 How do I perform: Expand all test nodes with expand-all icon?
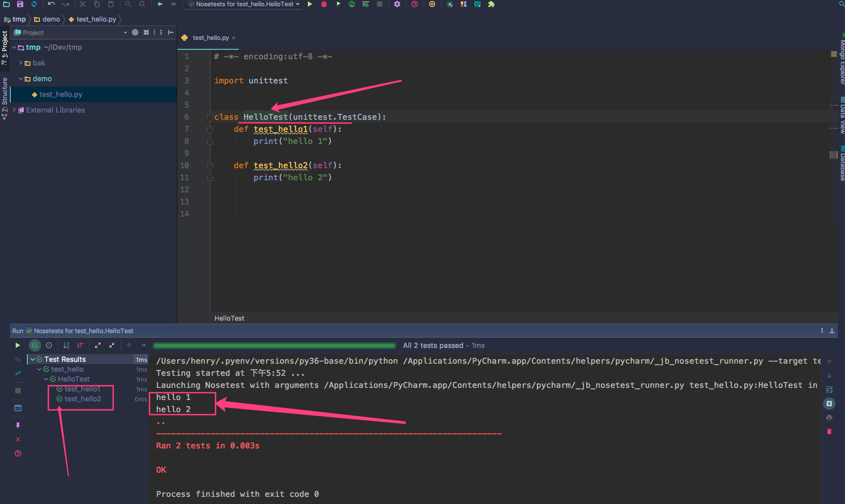tap(98, 345)
